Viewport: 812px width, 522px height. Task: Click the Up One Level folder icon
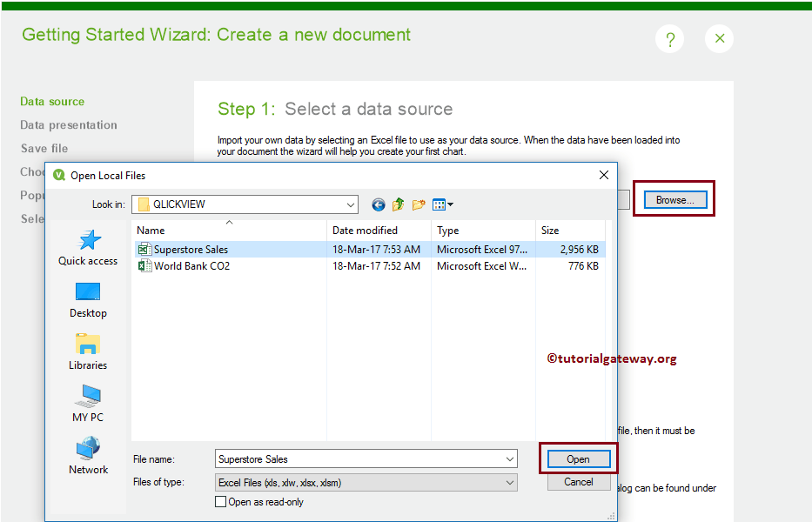pyautogui.click(x=398, y=204)
